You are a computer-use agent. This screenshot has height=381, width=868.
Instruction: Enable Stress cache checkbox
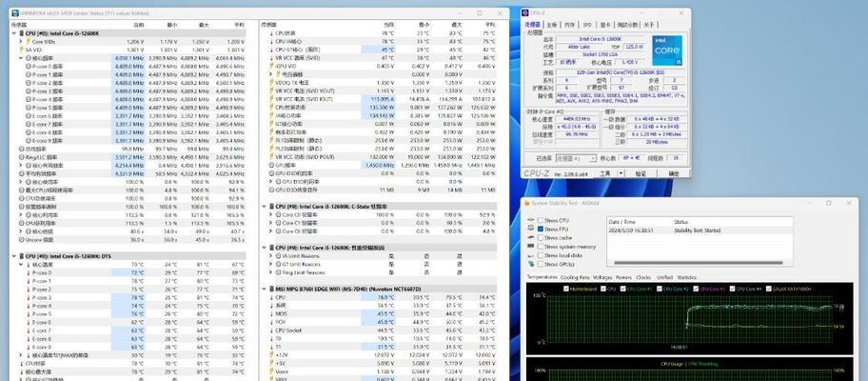pyautogui.click(x=541, y=237)
